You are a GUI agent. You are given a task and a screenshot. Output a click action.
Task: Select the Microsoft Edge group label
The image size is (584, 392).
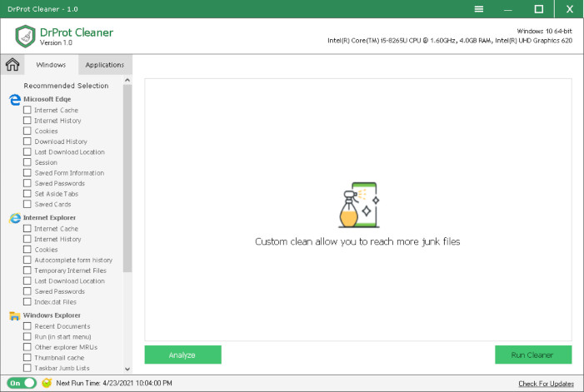[47, 99]
